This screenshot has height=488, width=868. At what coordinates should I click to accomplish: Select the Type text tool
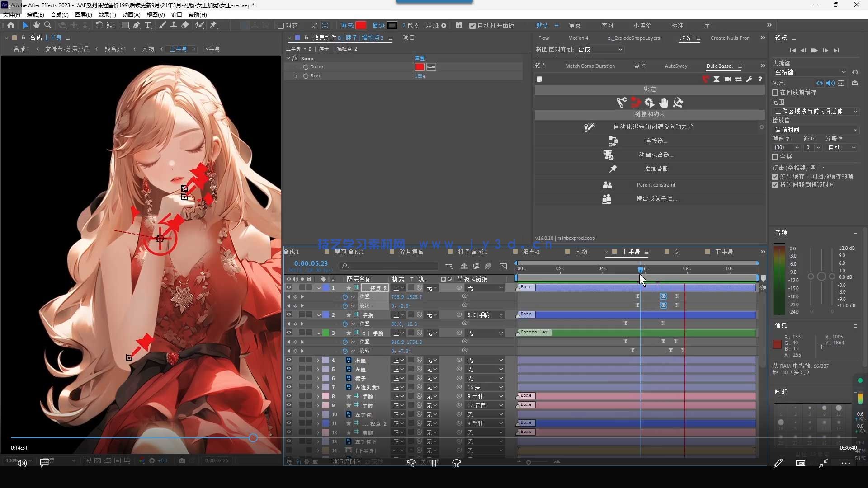[148, 25]
